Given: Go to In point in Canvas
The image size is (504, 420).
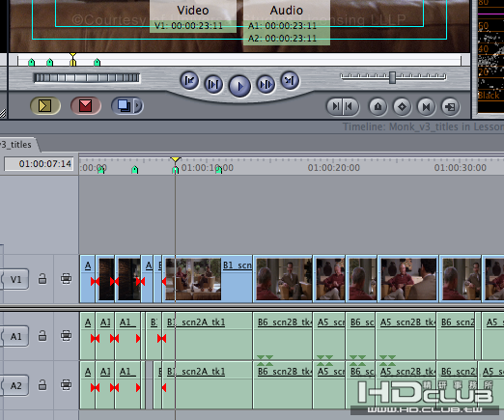Looking at the screenshot, I should pos(189,80).
